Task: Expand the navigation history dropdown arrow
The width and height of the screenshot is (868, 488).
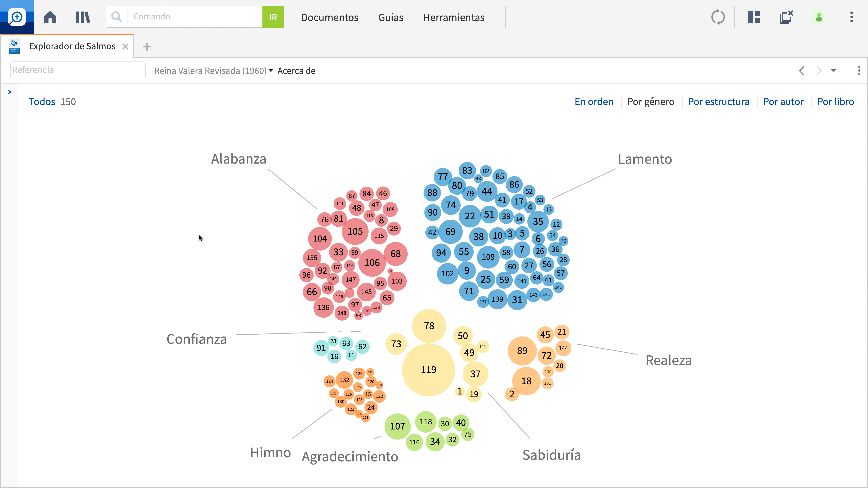Action: point(833,71)
